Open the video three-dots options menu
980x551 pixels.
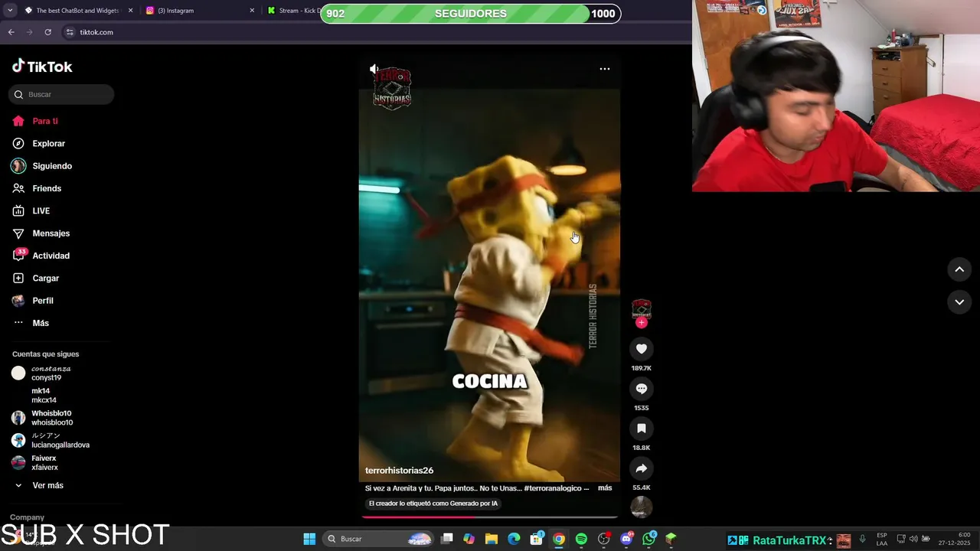604,69
